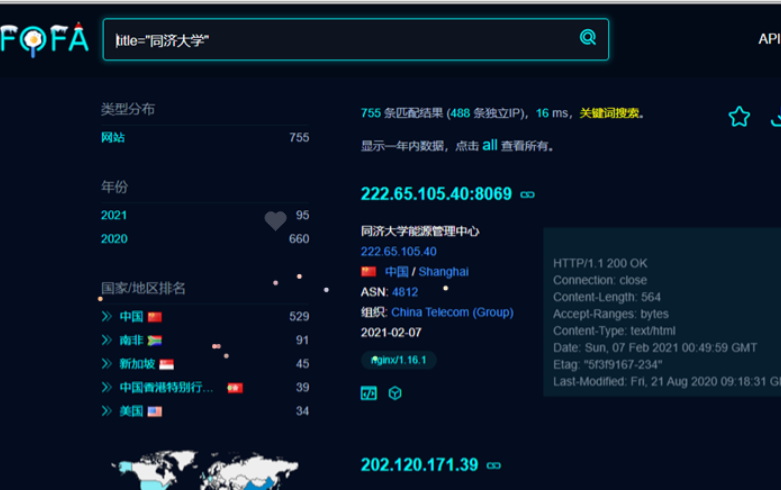Image resolution: width=781 pixels, height=490 pixels.
Task: Click organization China Telecom (Group)
Action: (x=452, y=312)
